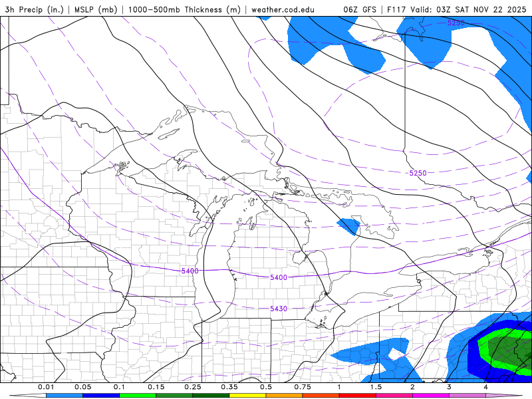The height and width of the screenshot is (399, 532).
Task: Click the 0.01 legend value
Action: click(x=46, y=387)
